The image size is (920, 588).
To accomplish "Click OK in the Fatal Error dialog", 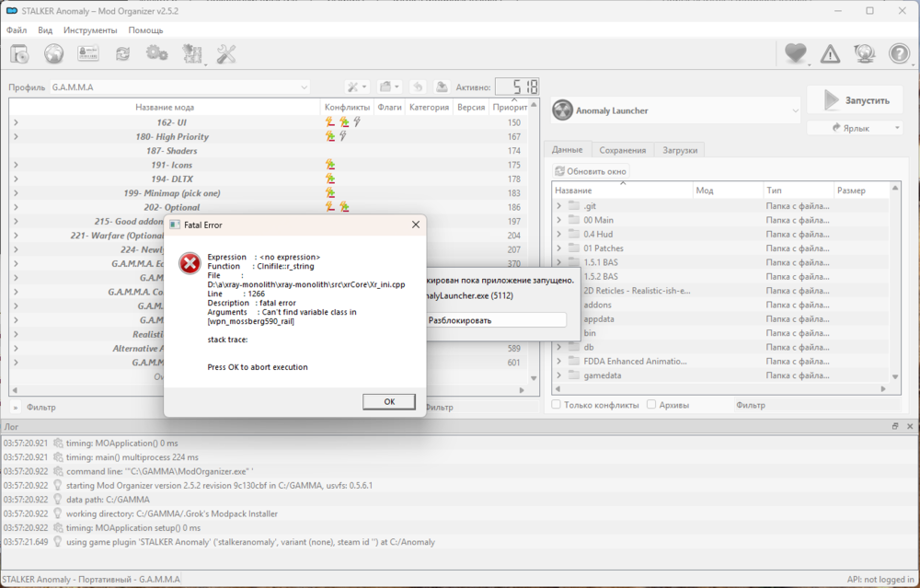I will [389, 401].
